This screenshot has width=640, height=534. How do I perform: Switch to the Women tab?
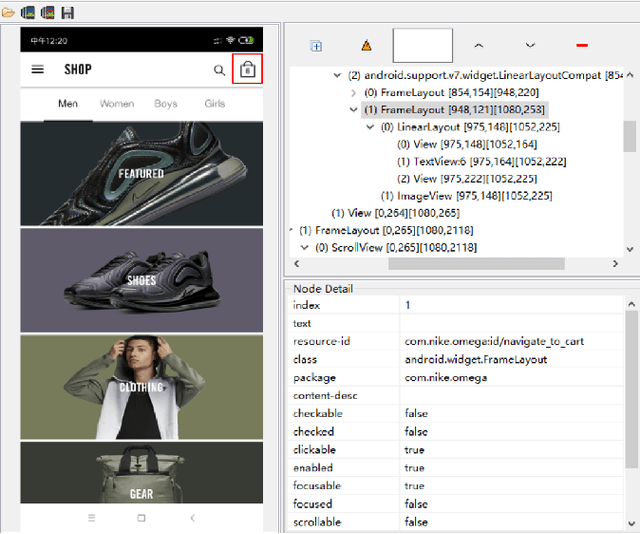[117, 104]
